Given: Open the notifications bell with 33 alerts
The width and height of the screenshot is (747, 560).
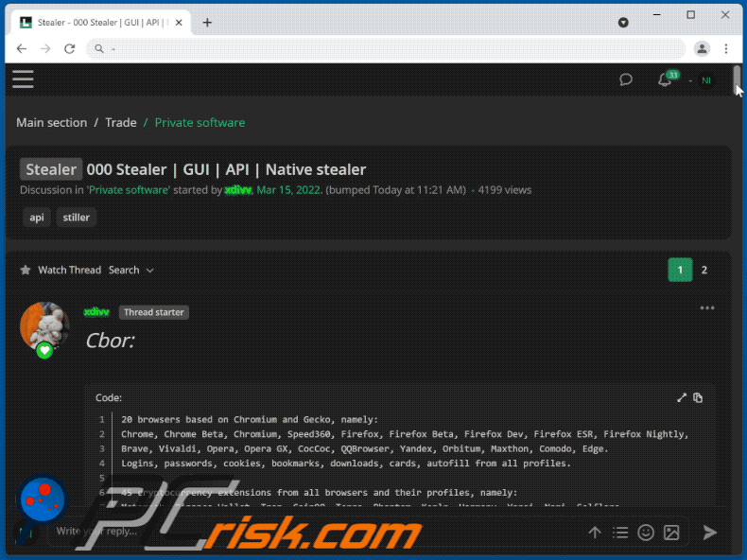Looking at the screenshot, I should 665,79.
